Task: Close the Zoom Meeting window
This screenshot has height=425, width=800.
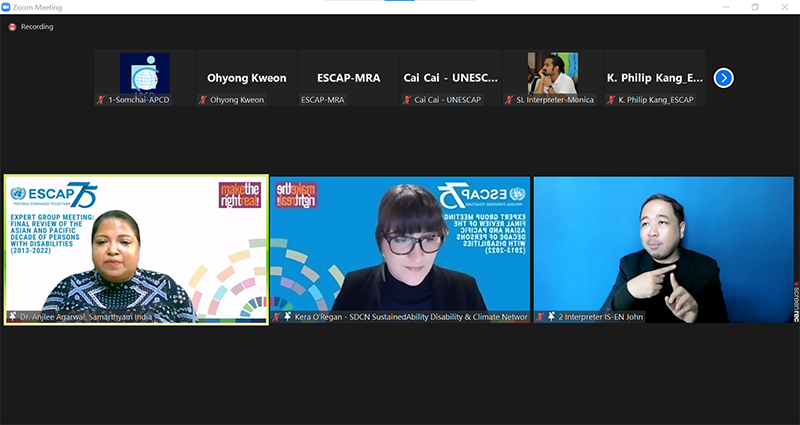Action: [x=785, y=7]
